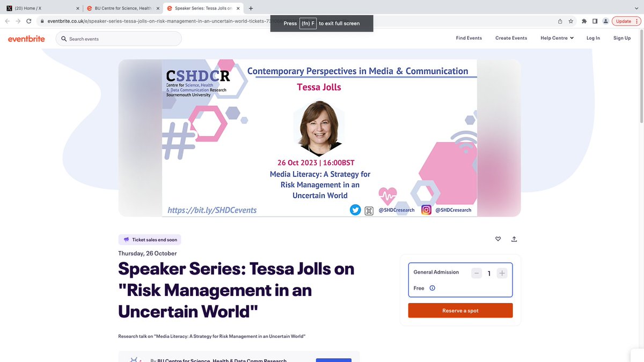Image resolution: width=644 pixels, height=362 pixels.
Task: Focus the Eventbrite URL address bar
Action: pos(295,21)
